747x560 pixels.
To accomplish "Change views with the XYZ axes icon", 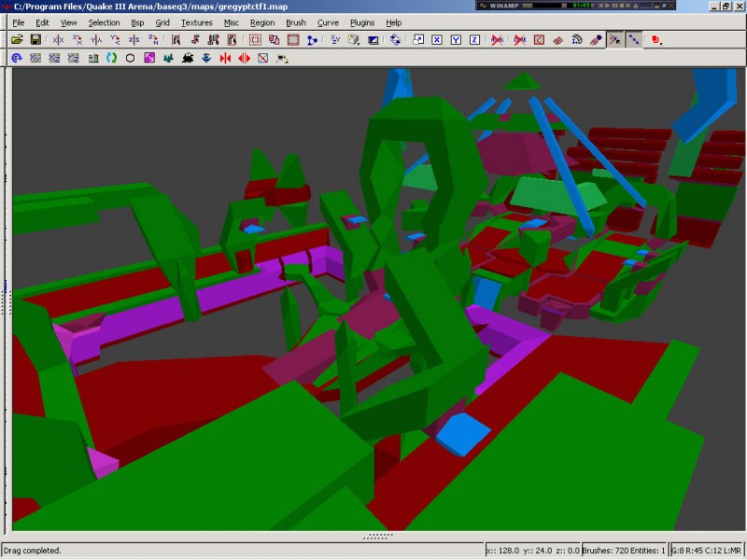I will tap(335, 40).
